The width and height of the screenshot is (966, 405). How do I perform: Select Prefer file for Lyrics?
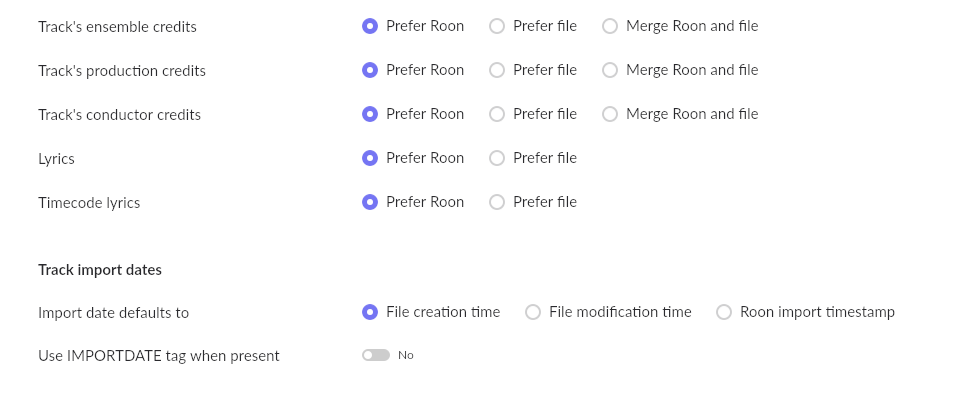(x=497, y=158)
